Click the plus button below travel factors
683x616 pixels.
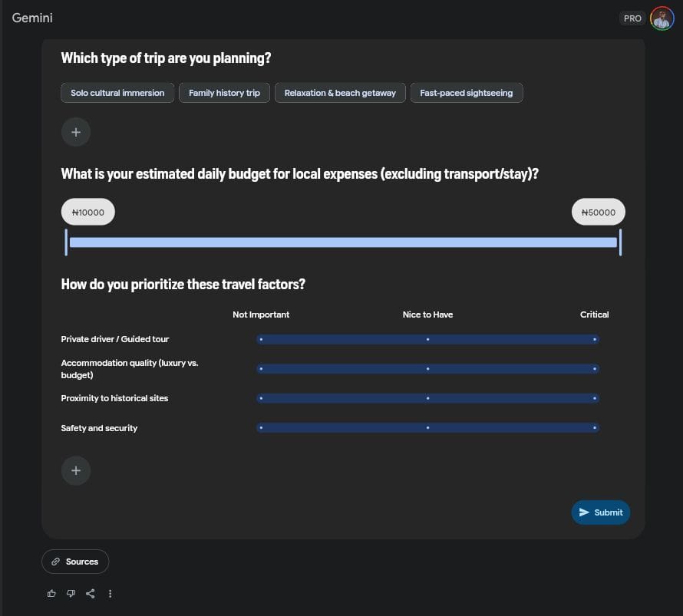(76, 470)
